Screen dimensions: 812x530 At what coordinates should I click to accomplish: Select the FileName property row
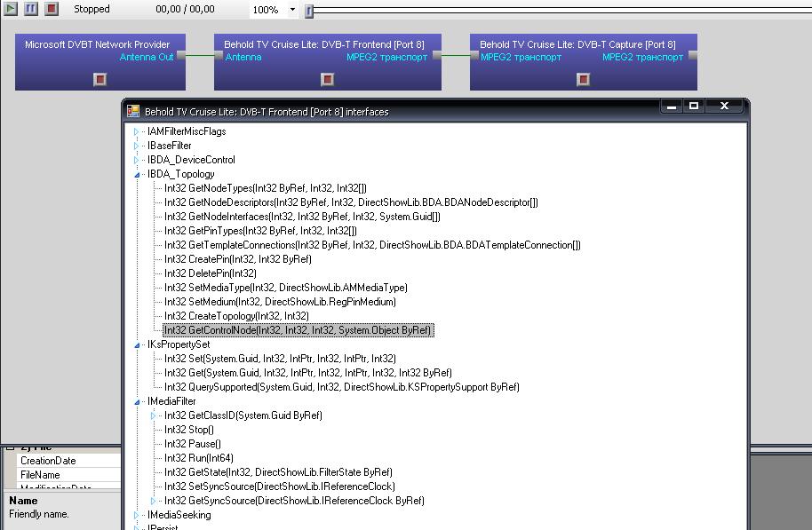pos(40,475)
